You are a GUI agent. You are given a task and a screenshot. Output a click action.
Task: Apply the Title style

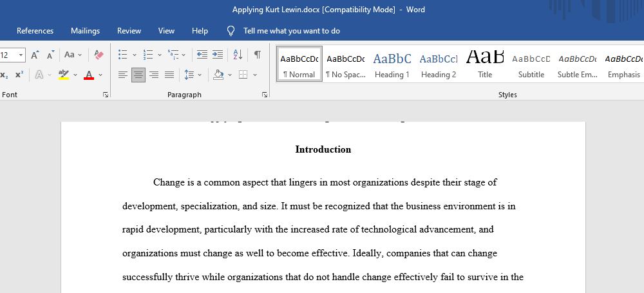point(485,64)
